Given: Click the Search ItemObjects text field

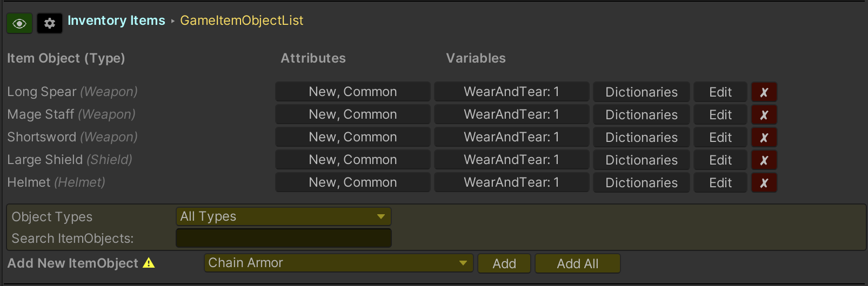Looking at the screenshot, I should pos(283,238).
